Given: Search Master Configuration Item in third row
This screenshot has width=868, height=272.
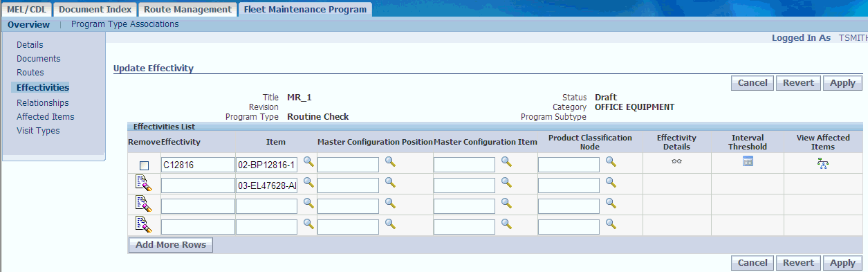Looking at the screenshot, I should tap(506, 203).
